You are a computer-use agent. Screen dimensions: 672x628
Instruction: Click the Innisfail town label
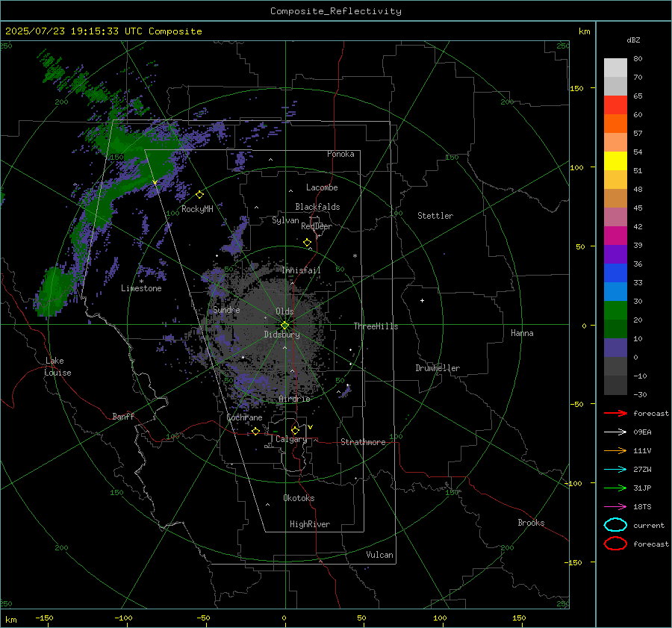(301, 270)
